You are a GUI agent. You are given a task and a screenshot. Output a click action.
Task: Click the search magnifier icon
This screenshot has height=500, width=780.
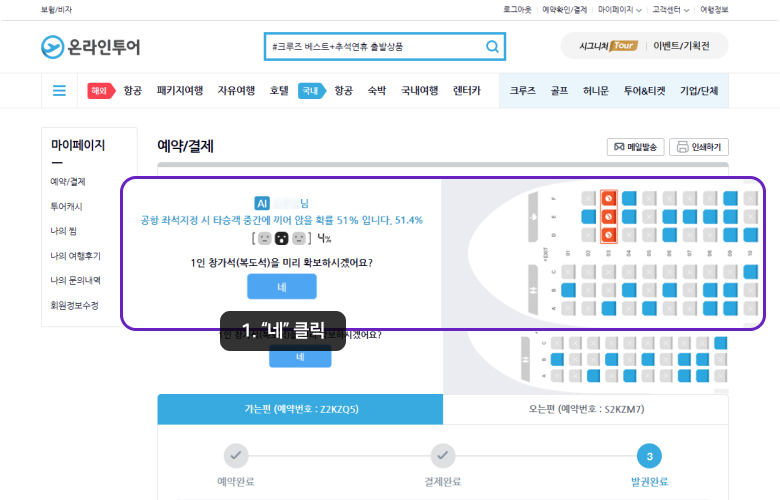492,47
